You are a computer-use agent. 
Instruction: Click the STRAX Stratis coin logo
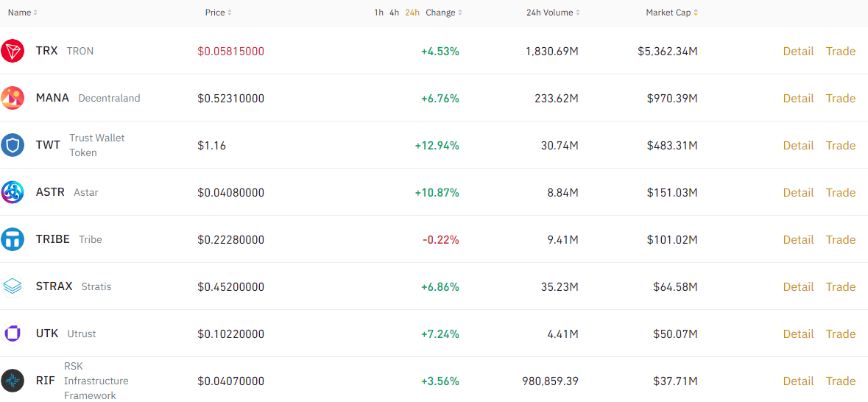coord(13,286)
